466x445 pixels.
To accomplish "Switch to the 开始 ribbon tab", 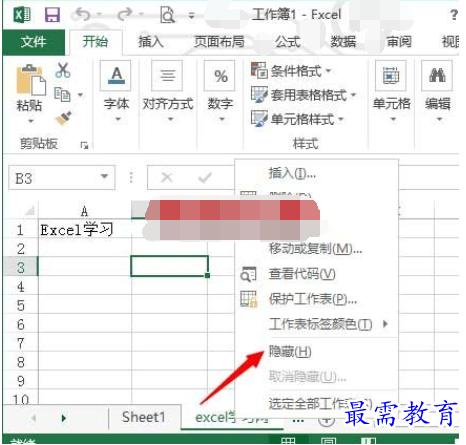I will click(x=95, y=42).
